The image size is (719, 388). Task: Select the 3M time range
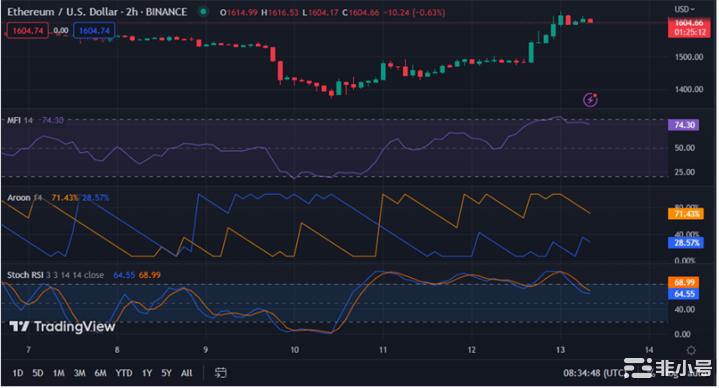80,373
